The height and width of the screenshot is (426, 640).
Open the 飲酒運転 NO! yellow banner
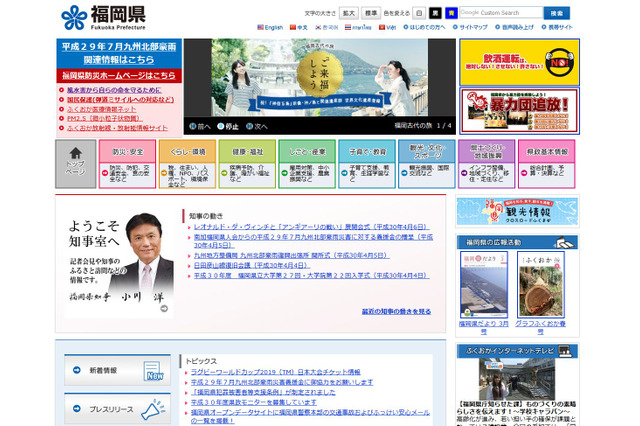(519, 62)
